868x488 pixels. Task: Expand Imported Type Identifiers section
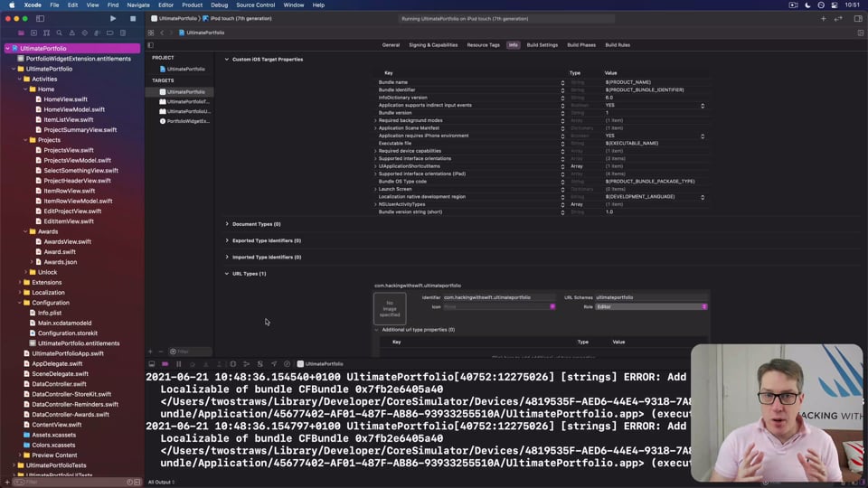227,258
